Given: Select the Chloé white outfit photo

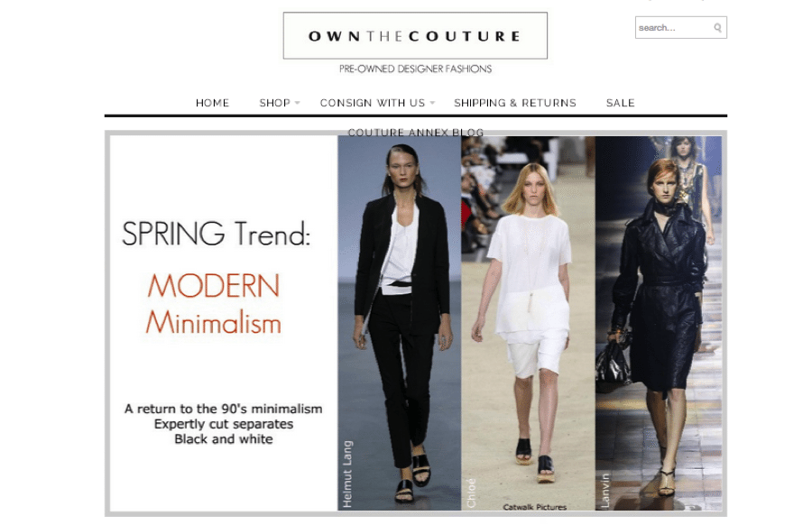Looking at the screenshot, I should pos(528,323).
